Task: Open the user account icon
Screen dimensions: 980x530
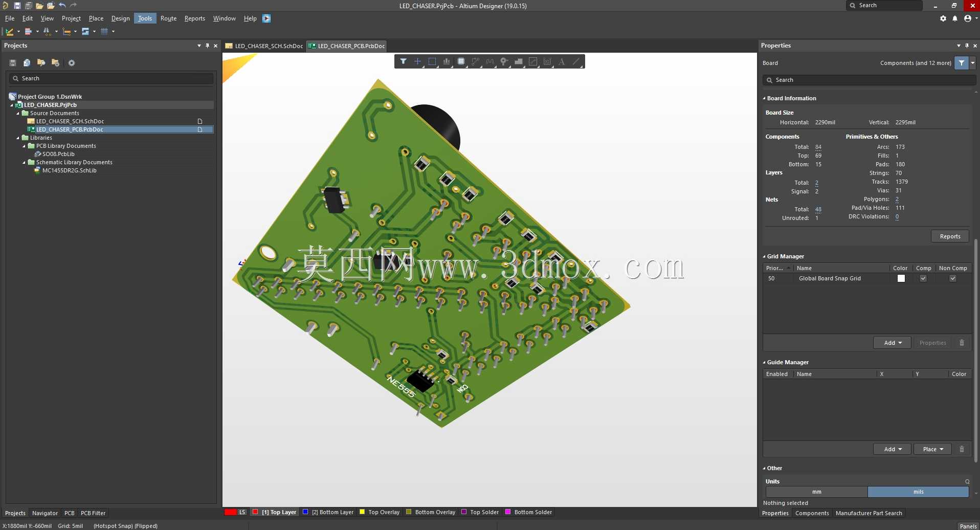Action: (967, 18)
